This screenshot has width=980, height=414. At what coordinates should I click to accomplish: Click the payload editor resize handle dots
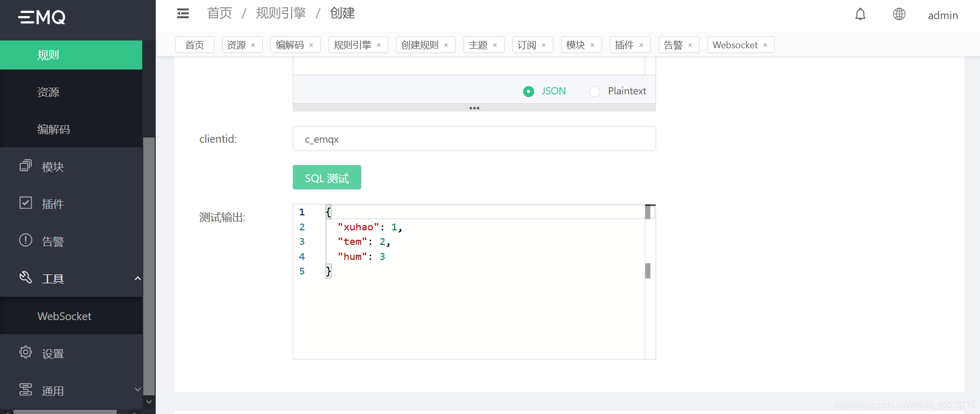tap(474, 108)
